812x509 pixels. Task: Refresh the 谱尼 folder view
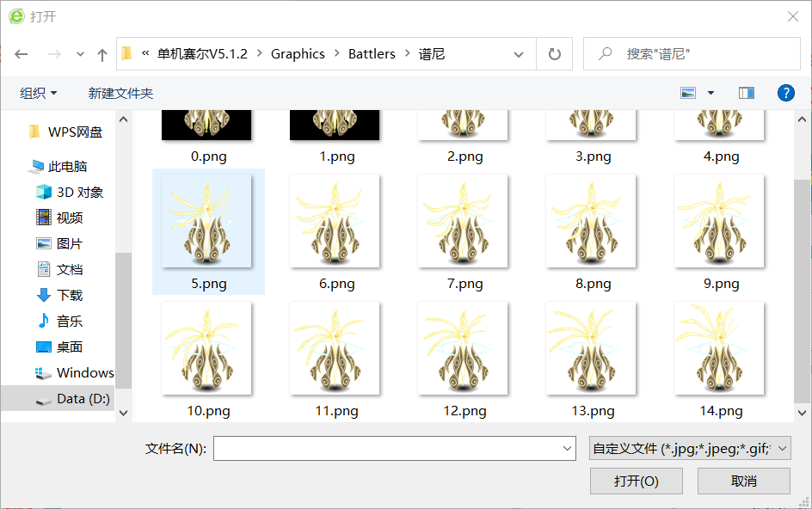[555, 54]
